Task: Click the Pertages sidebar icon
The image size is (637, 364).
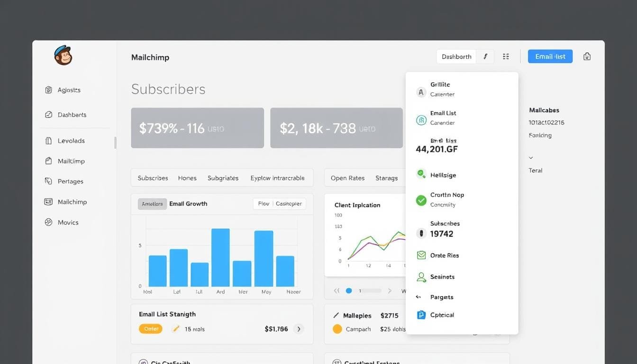Action: click(48, 181)
